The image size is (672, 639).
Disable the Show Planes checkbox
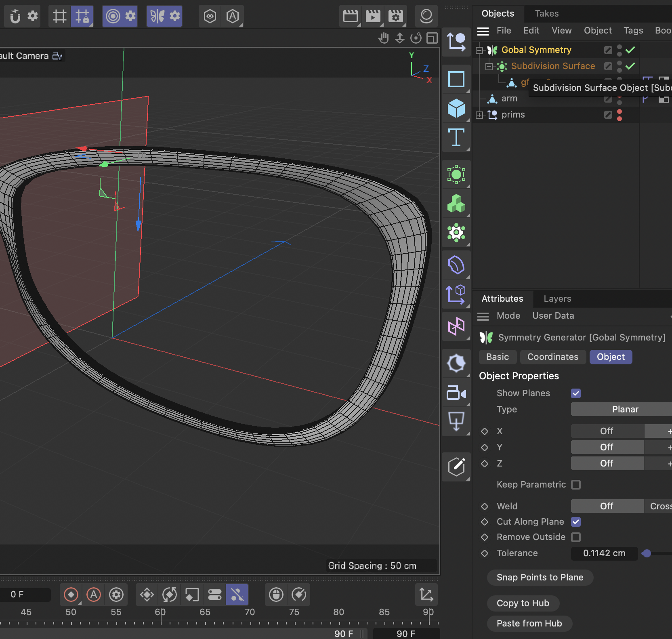[575, 393]
